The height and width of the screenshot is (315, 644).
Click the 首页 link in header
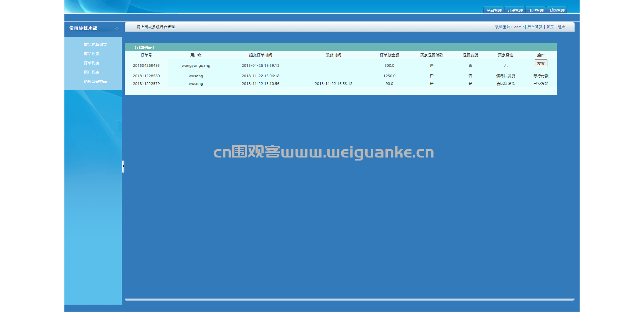(x=550, y=27)
